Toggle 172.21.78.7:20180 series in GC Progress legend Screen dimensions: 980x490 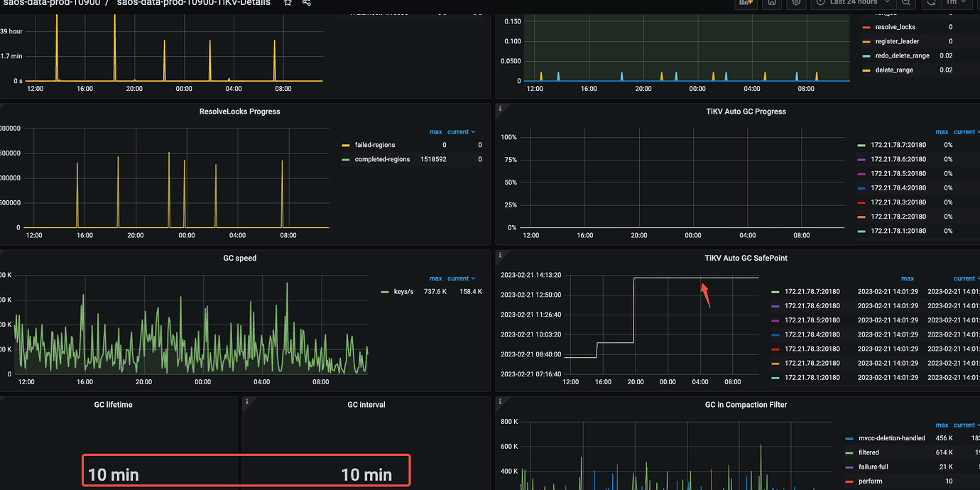tap(898, 145)
